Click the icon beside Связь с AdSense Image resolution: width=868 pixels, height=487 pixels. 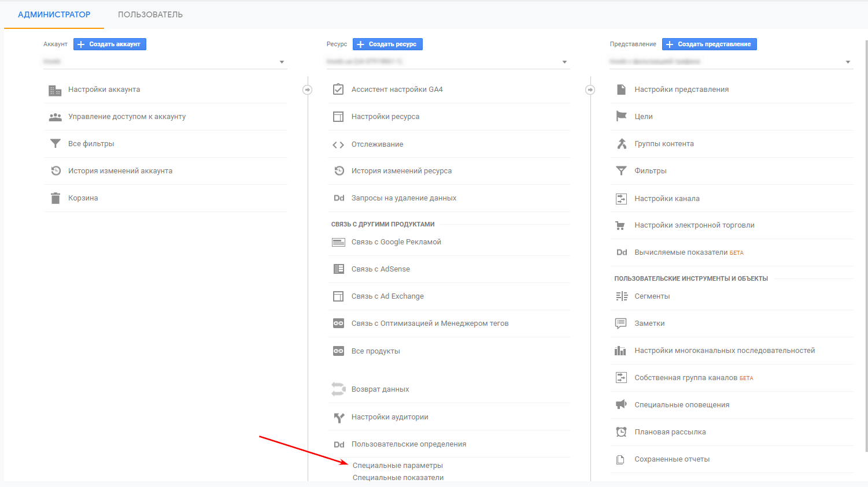point(338,269)
